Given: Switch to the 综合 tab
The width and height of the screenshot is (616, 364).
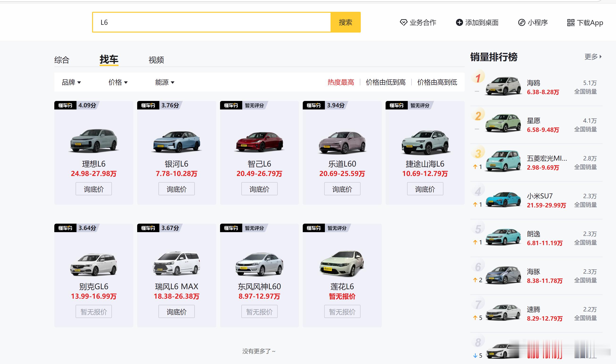Looking at the screenshot, I should click(x=62, y=60).
